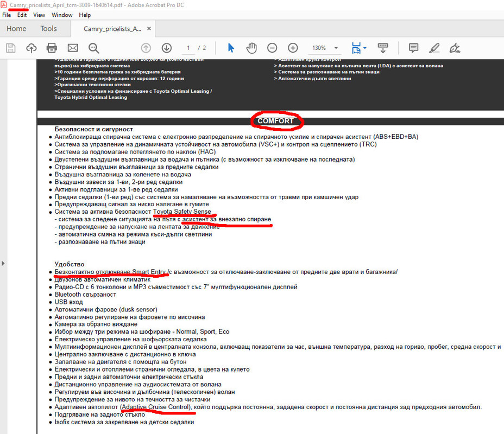
Task: Click the read mode scrolling icon
Action: point(383,48)
